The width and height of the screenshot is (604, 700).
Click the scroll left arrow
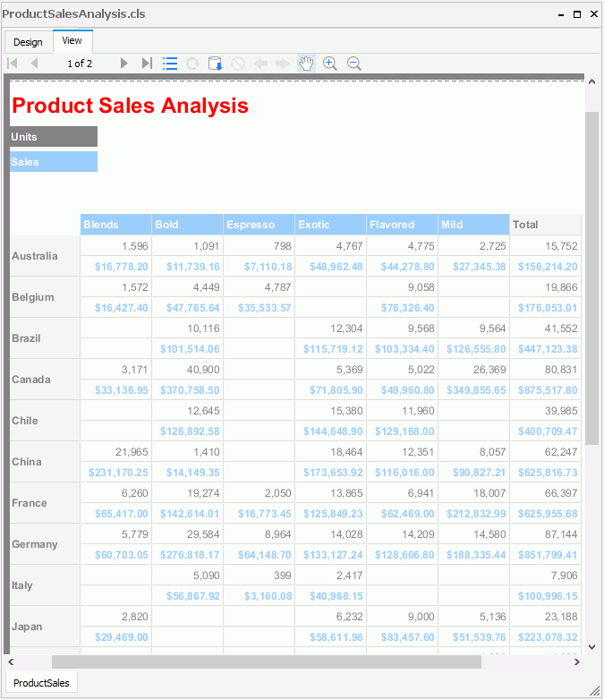click(11, 662)
